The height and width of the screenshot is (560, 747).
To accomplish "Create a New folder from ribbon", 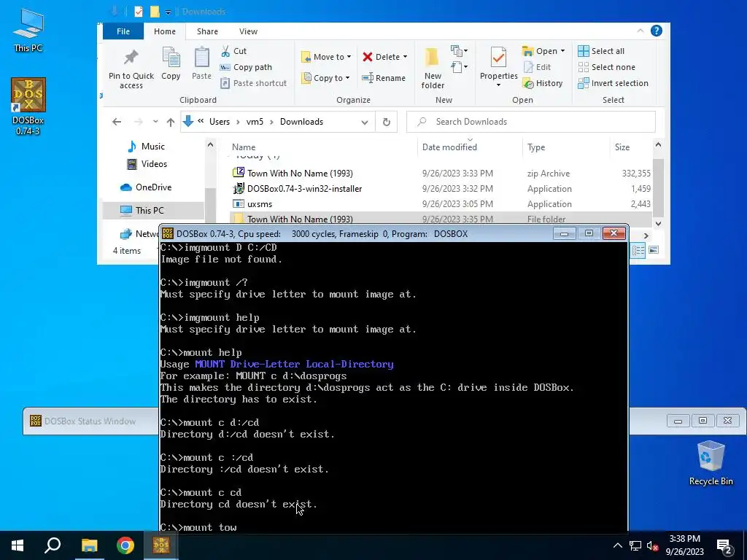I will [x=433, y=68].
